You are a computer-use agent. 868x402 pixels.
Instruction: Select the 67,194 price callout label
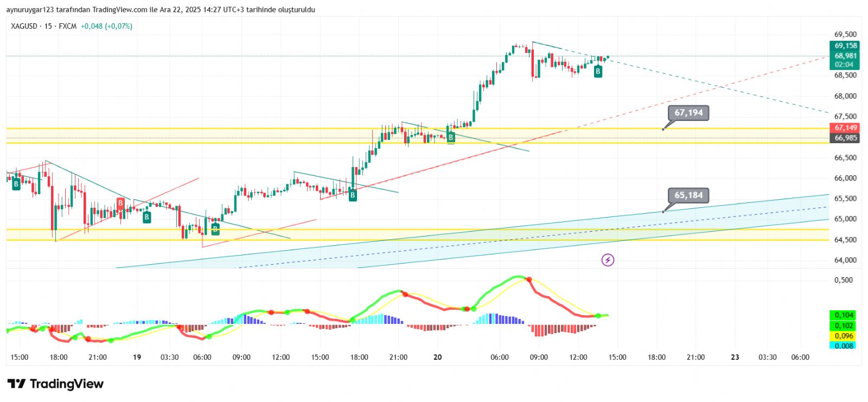coord(688,113)
